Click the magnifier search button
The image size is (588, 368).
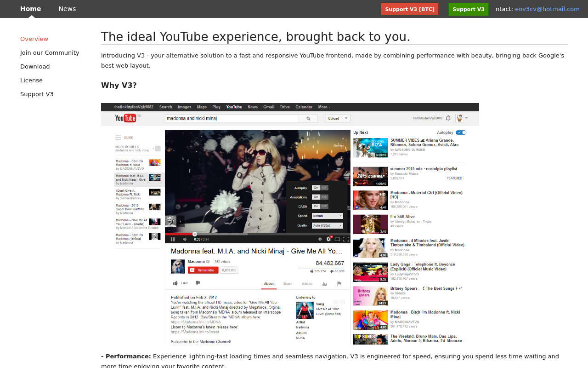click(x=308, y=118)
